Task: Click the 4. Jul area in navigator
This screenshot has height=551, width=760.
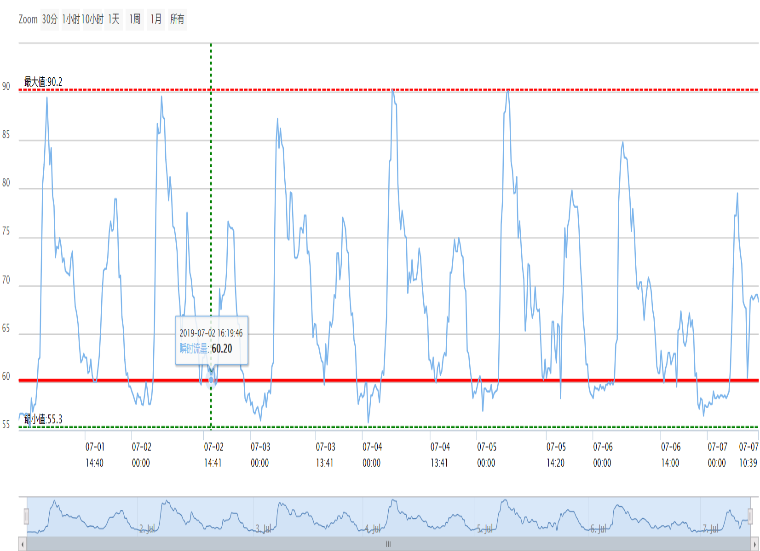Action: click(374, 527)
